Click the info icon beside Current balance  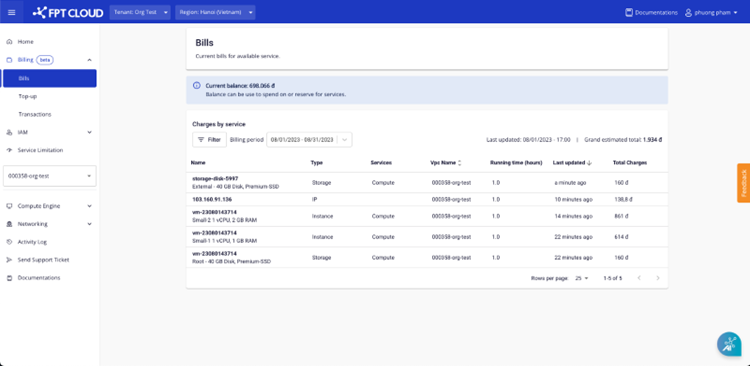coord(197,85)
